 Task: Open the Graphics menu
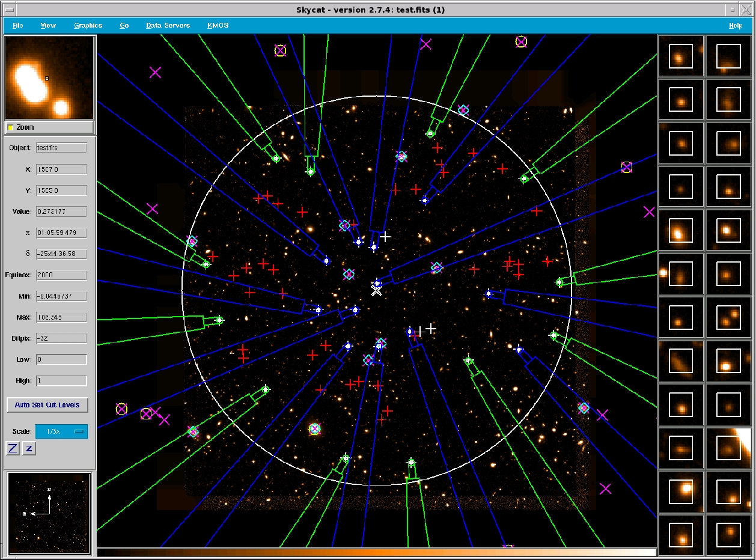pos(88,25)
